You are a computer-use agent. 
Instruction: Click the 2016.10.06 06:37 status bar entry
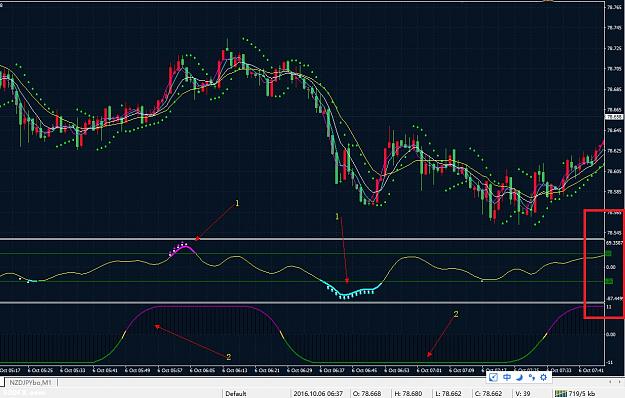(x=318, y=394)
